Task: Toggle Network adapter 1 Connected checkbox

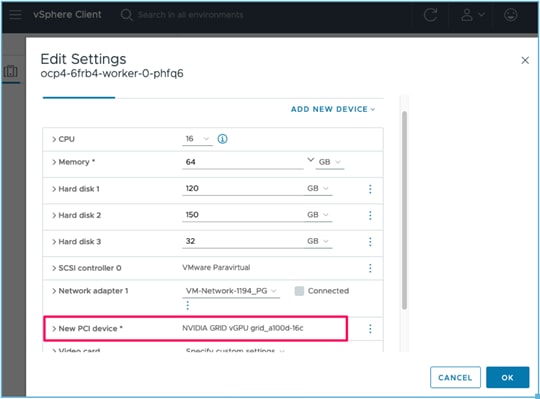Action: pyautogui.click(x=299, y=291)
